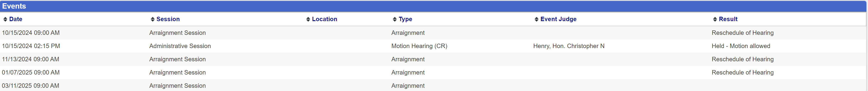The image size is (868, 91).
Task: Sort by the Event Judge column label
Action: click(558, 19)
